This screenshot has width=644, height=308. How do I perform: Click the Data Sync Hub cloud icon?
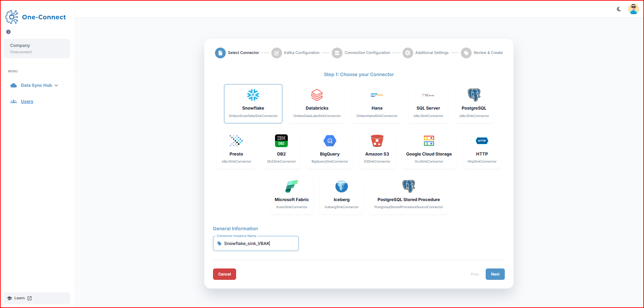coord(14,85)
